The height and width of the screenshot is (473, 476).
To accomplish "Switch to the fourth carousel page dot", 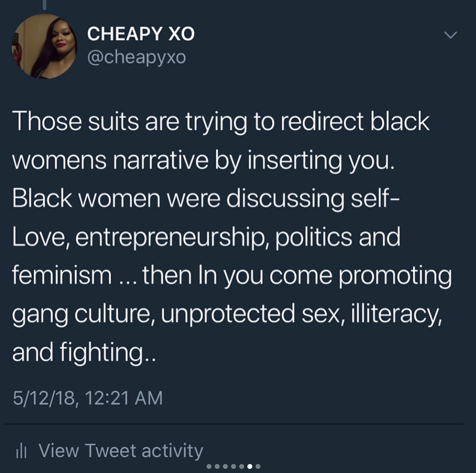I will coord(234,466).
